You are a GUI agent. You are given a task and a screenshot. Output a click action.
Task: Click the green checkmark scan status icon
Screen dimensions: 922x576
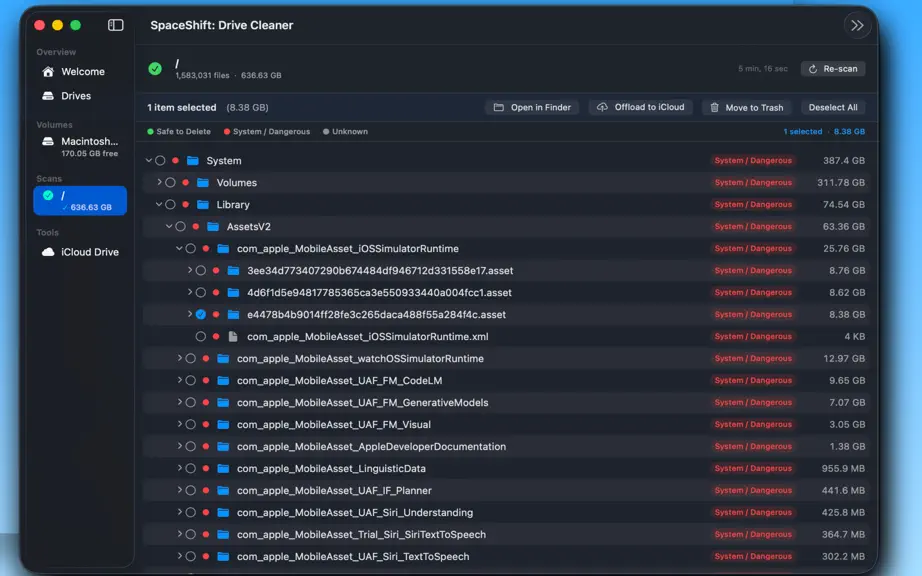pos(155,69)
